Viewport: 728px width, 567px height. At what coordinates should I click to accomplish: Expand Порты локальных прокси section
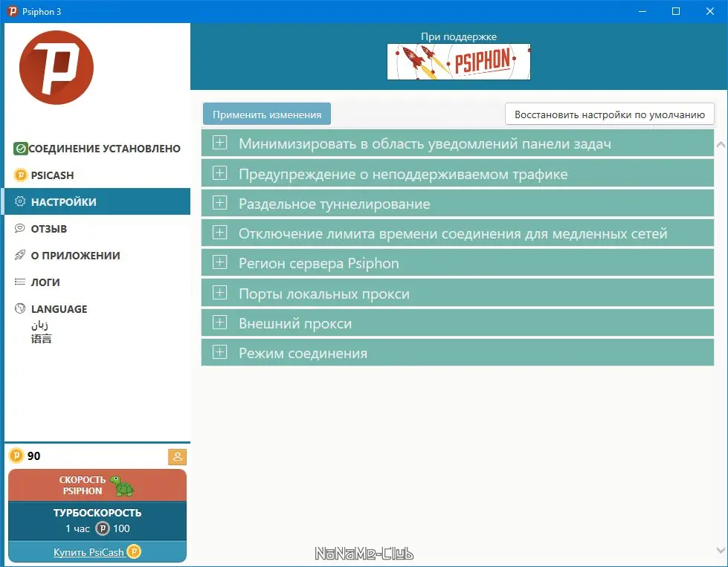(x=457, y=294)
